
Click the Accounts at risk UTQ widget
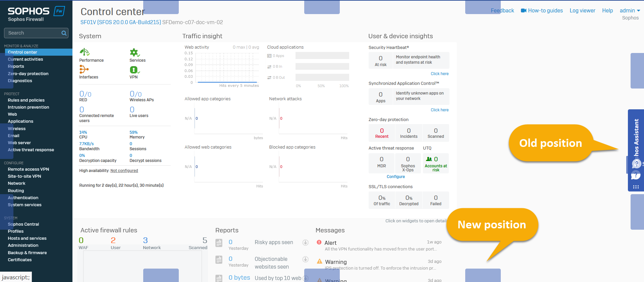[435, 163]
